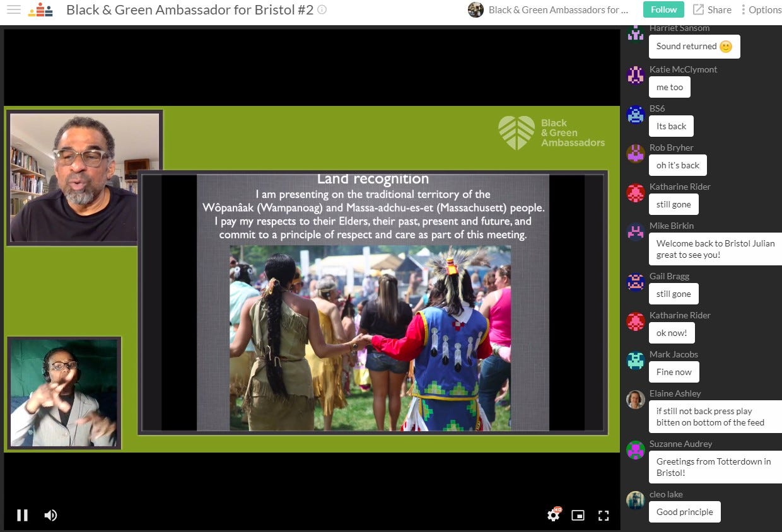This screenshot has width=782, height=532.
Task: Click Elaine Ashley's profile photo
Action: (x=636, y=399)
